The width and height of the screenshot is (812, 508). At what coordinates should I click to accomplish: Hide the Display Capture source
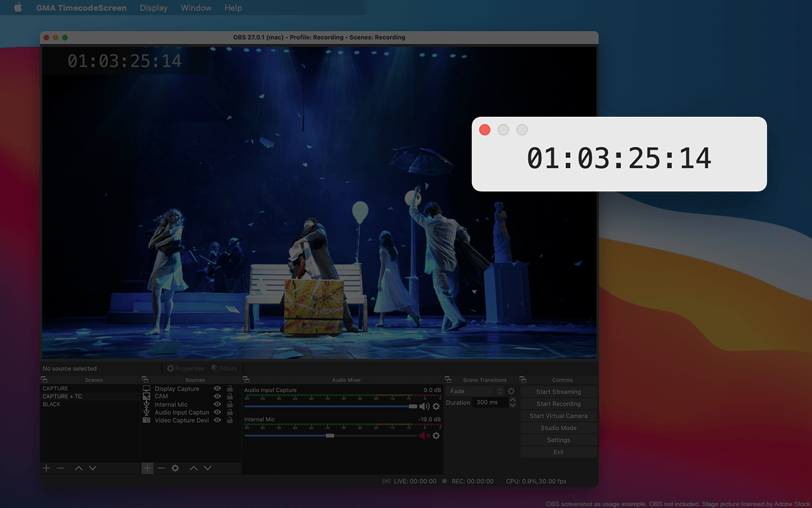[217, 389]
